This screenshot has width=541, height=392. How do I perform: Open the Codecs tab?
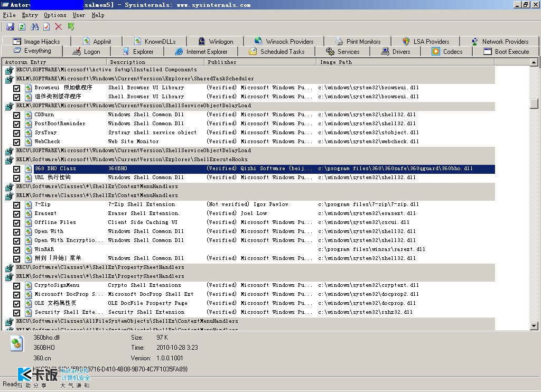447,52
